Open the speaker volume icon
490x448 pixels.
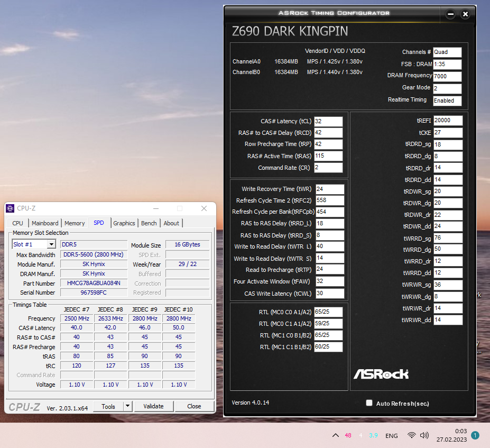point(424,435)
